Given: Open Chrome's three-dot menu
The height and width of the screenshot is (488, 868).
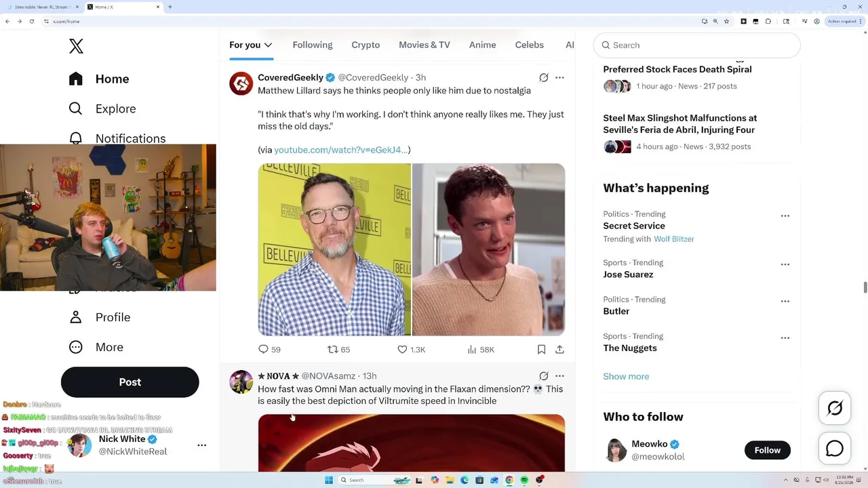Looking at the screenshot, I should pyautogui.click(x=861, y=21).
